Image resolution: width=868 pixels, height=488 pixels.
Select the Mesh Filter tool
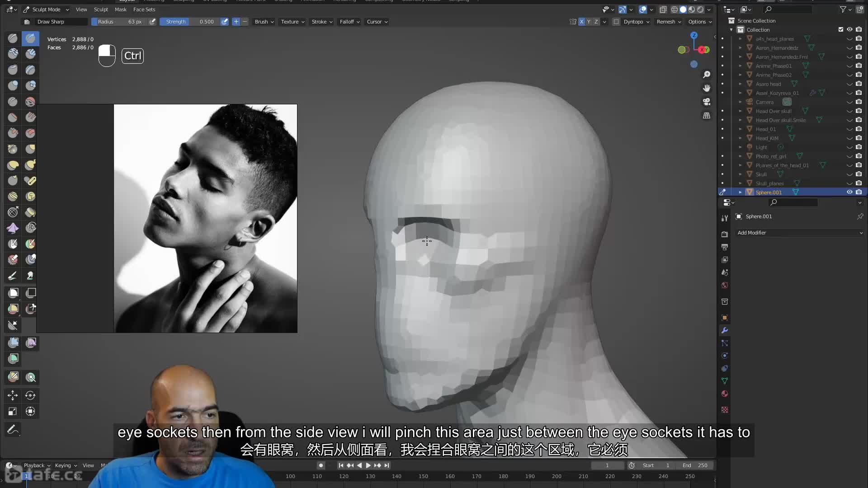(13, 343)
